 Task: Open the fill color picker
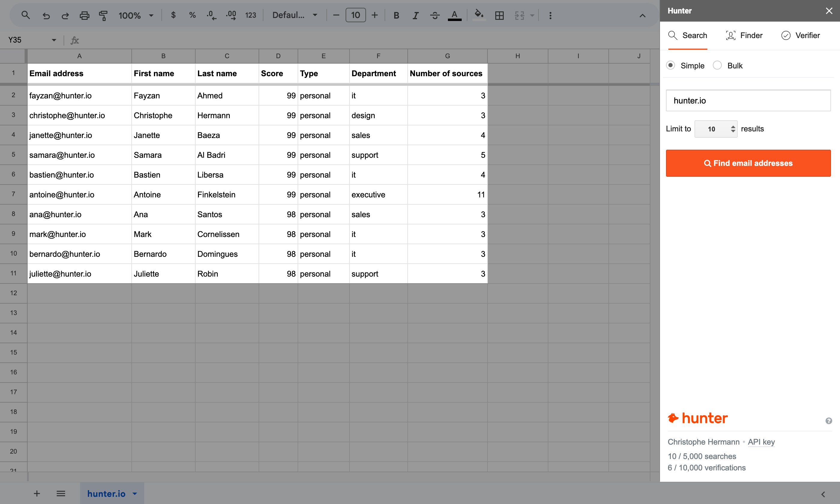click(479, 15)
